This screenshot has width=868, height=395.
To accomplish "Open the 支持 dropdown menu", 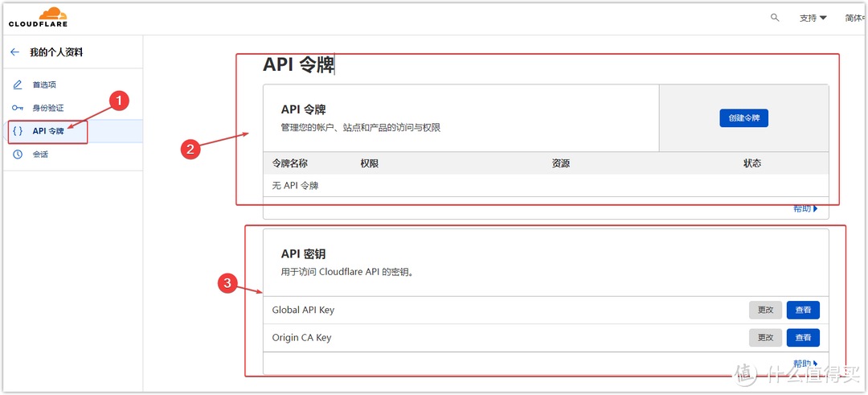I will pyautogui.click(x=813, y=18).
